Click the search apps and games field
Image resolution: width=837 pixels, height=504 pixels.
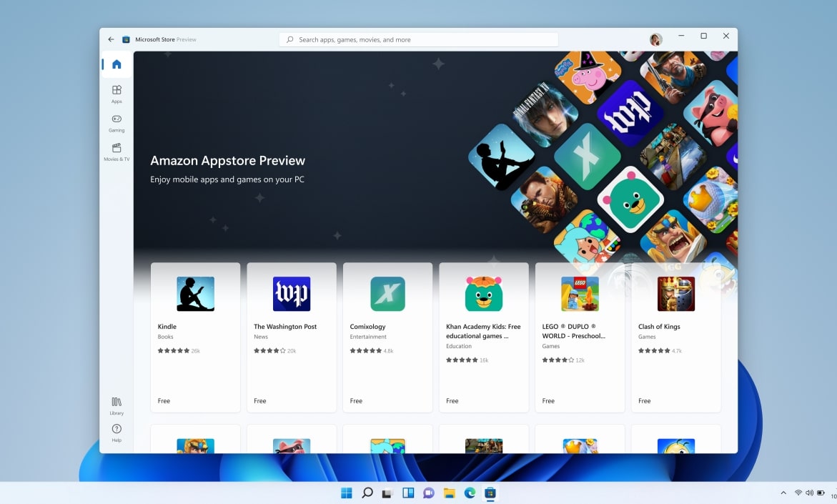pyautogui.click(x=418, y=39)
